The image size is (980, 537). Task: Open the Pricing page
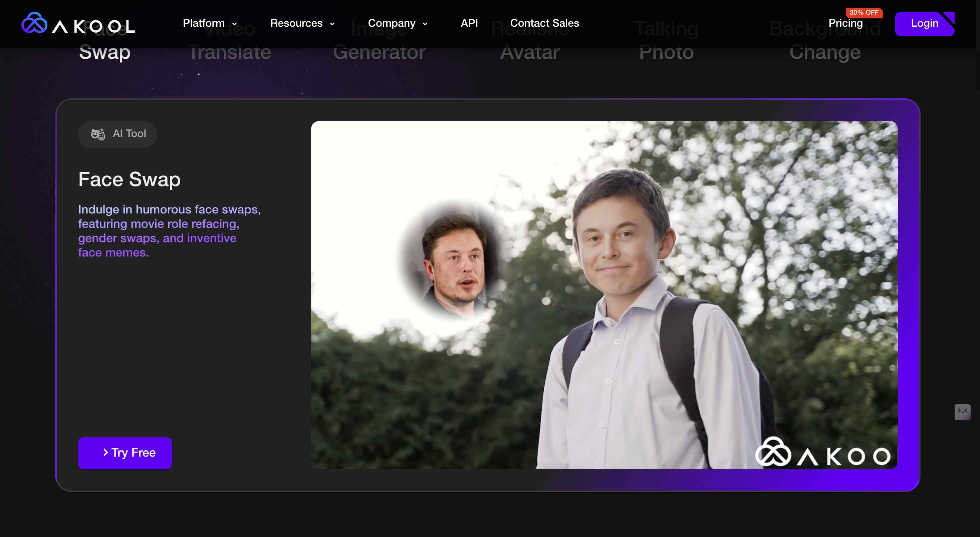[x=845, y=23]
